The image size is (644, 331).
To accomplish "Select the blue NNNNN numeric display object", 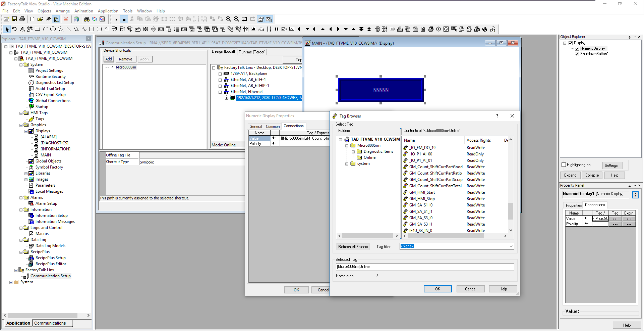I will coord(381,90).
